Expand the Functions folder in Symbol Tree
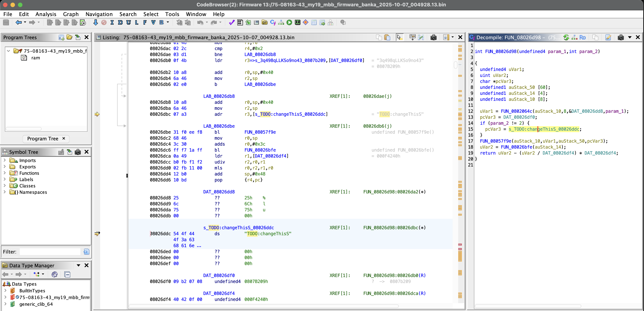 click(x=4, y=173)
